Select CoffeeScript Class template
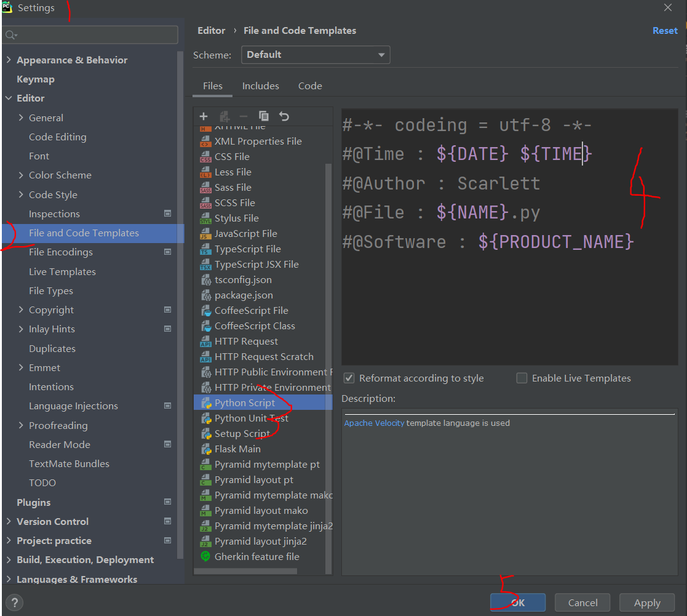The height and width of the screenshot is (616, 687). point(255,326)
